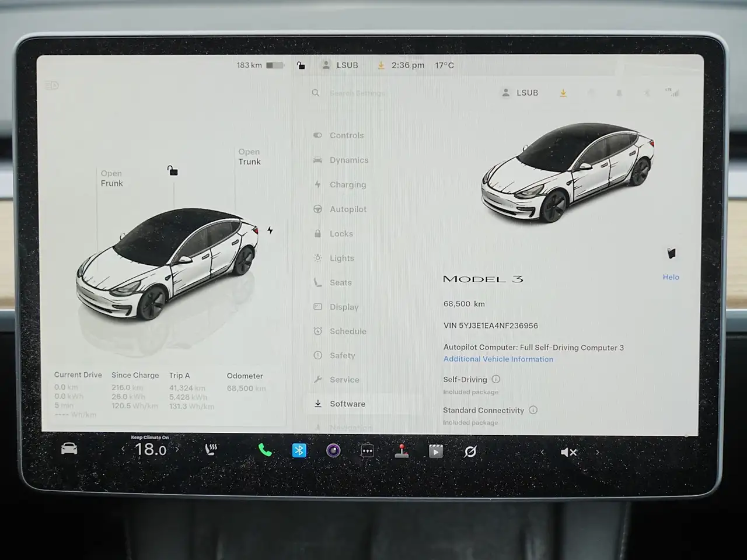Turn on seat heater icon
Screen dimensions: 747x560
pos(211,450)
